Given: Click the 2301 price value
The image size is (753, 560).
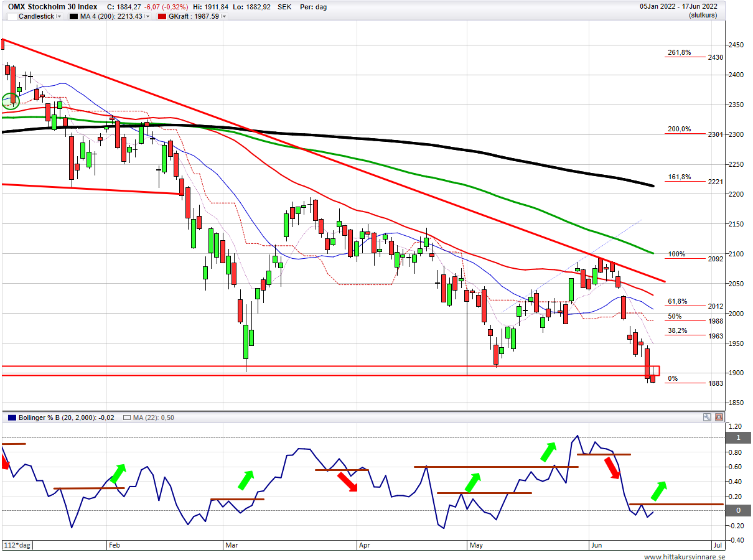Looking at the screenshot, I should (716, 134).
